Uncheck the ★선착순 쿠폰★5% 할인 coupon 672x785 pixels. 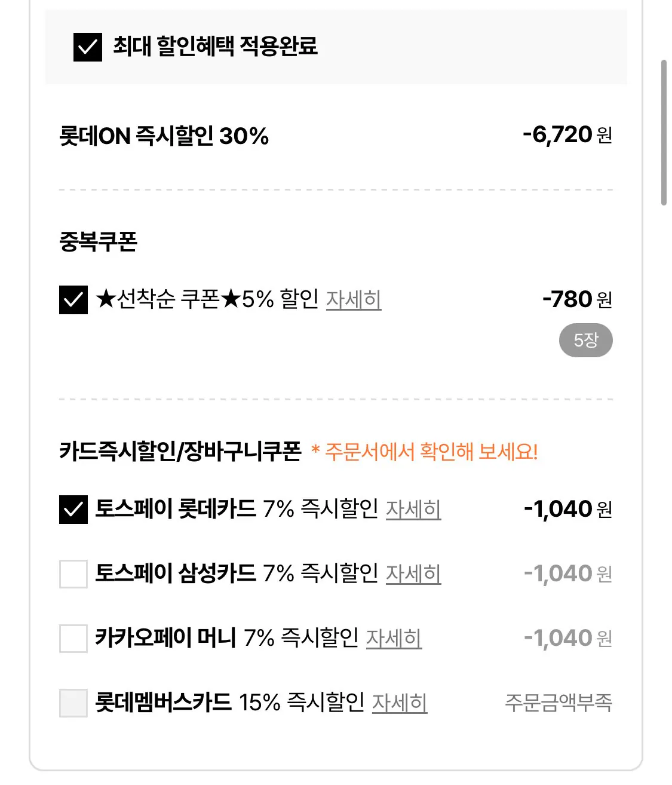tap(72, 300)
